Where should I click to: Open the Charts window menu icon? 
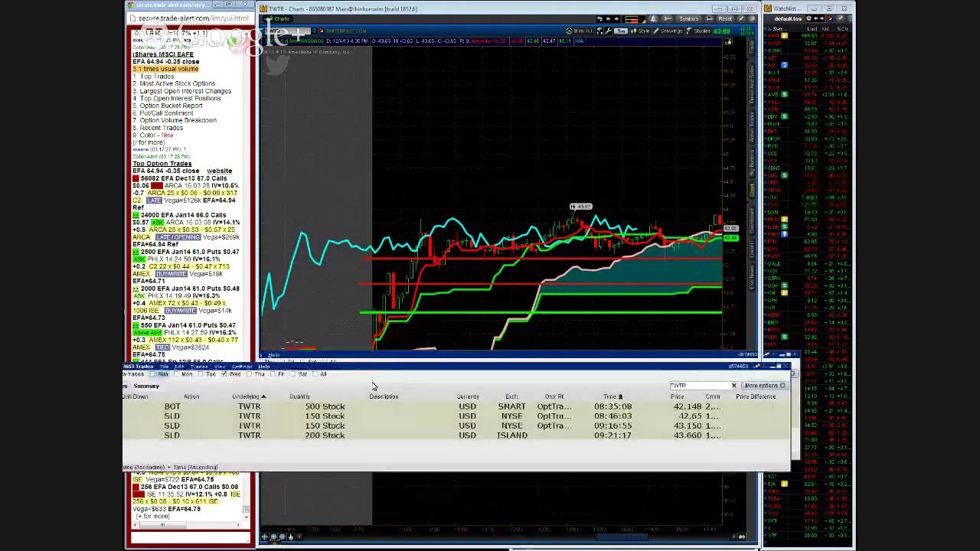(x=752, y=19)
